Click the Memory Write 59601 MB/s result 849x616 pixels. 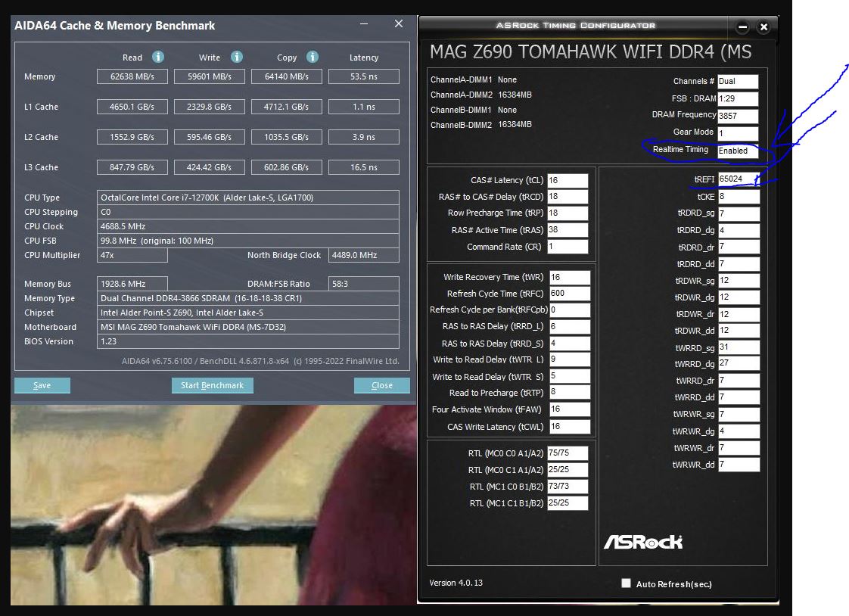[x=210, y=76]
